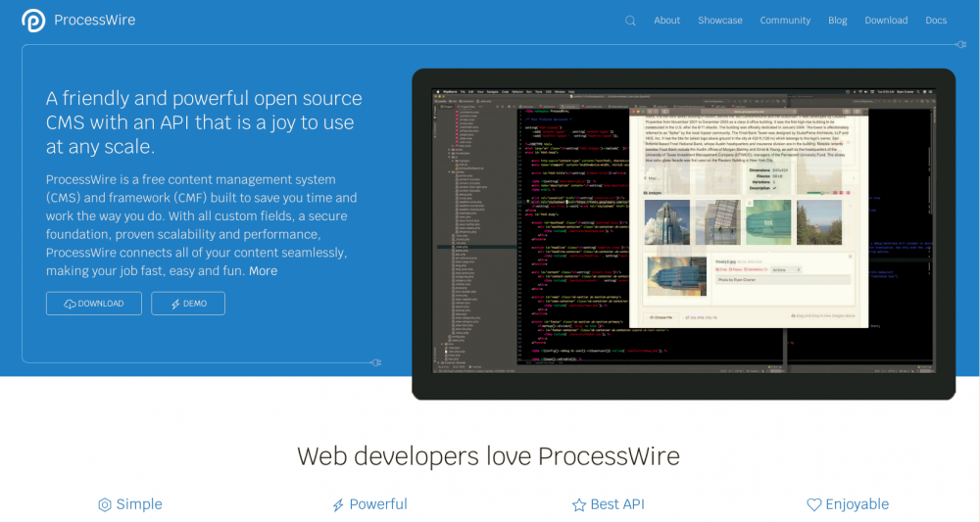Image resolution: width=980 pixels, height=522 pixels.
Task: Go to the Showcase page
Action: pyautogui.click(x=719, y=21)
